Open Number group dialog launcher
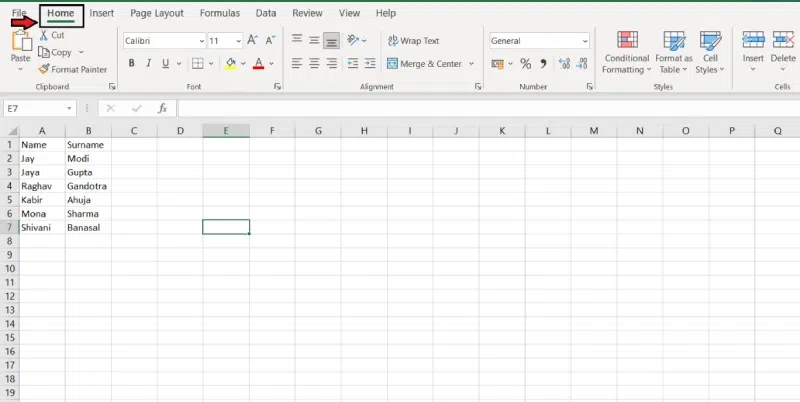The width and height of the screenshot is (800, 402). click(589, 87)
